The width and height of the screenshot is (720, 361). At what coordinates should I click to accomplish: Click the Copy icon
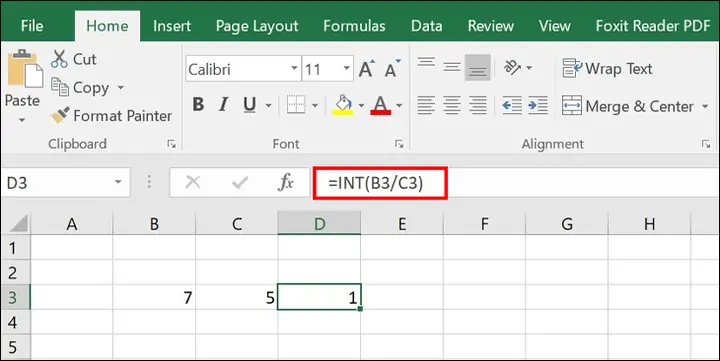(60, 87)
